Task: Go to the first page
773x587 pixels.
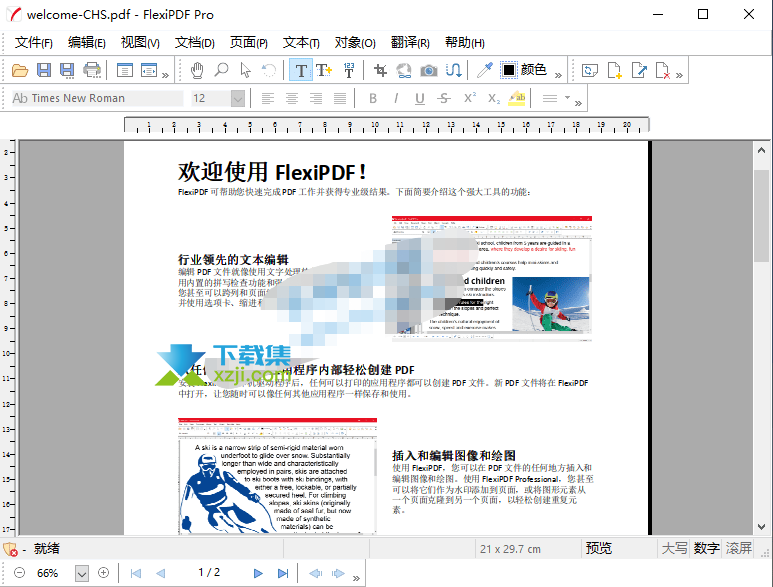Action: tap(136, 573)
